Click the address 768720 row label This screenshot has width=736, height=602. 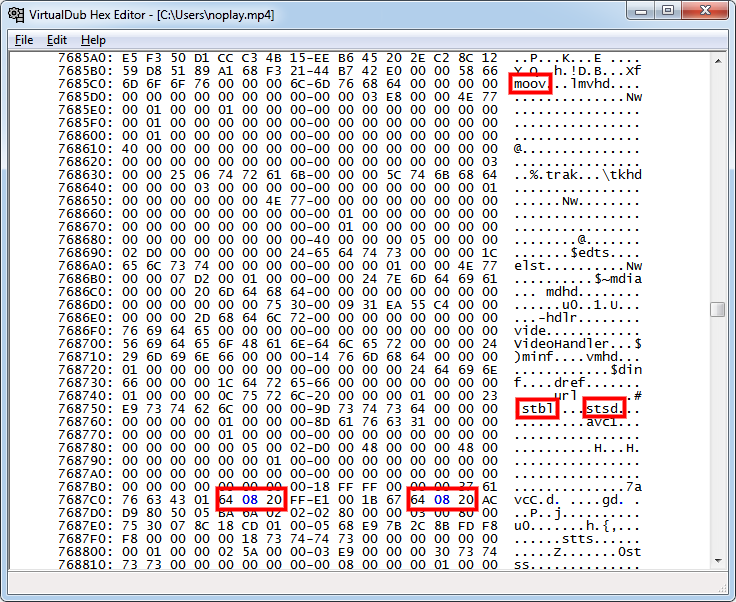coord(85,370)
